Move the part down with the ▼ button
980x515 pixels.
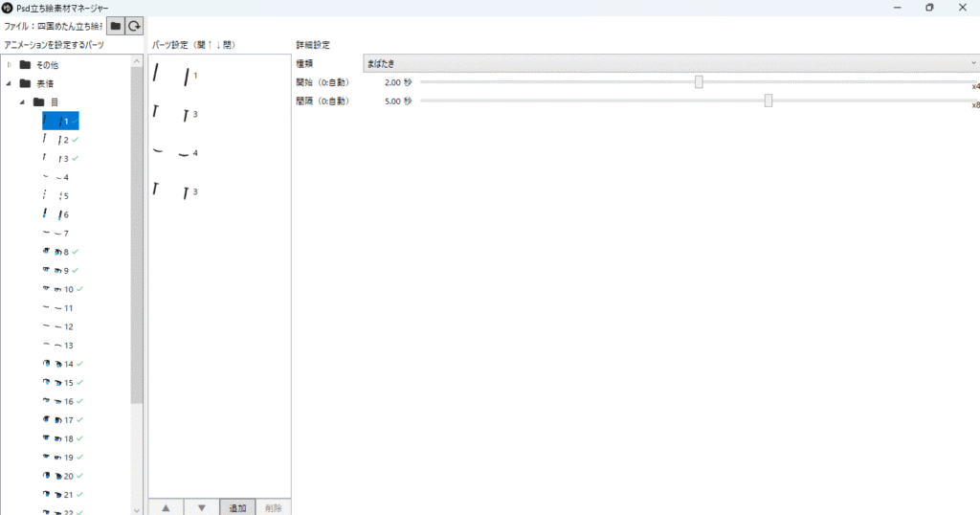click(x=201, y=507)
